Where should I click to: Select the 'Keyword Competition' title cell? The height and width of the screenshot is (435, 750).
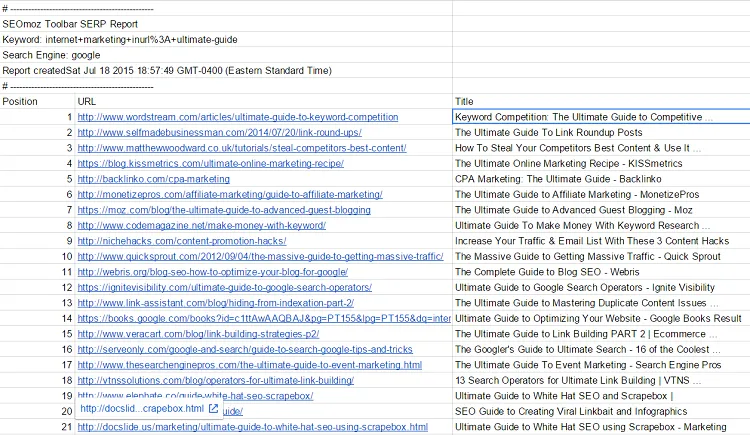601,117
